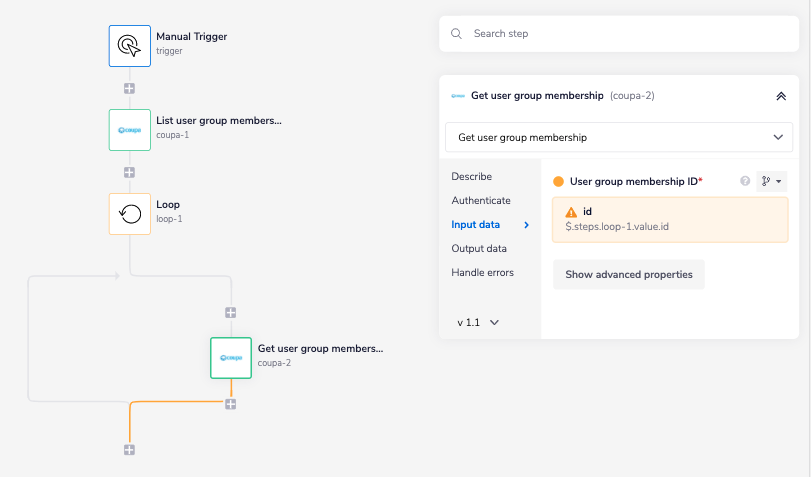
Task: Click the warning icon beside id value
Action: click(x=571, y=212)
